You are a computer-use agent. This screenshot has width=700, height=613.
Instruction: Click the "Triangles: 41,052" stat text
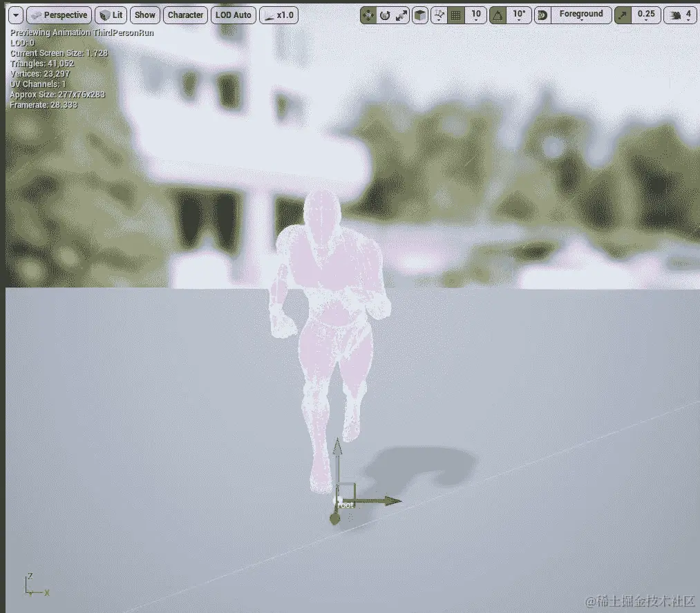tap(42, 64)
